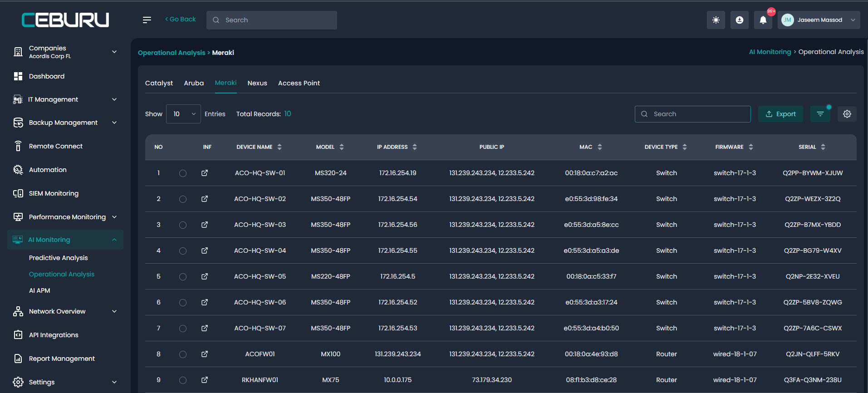This screenshot has height=393, width=868.
Task: Open external link for ACOFW01
Action: [205, 354]
